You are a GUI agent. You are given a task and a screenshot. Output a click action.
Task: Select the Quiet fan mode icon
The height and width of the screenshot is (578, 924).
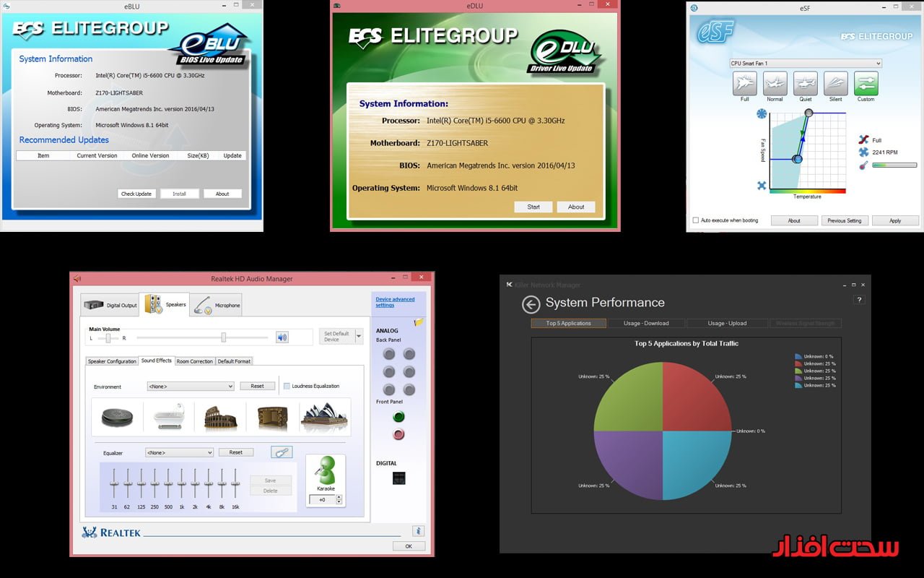point(805,83)
